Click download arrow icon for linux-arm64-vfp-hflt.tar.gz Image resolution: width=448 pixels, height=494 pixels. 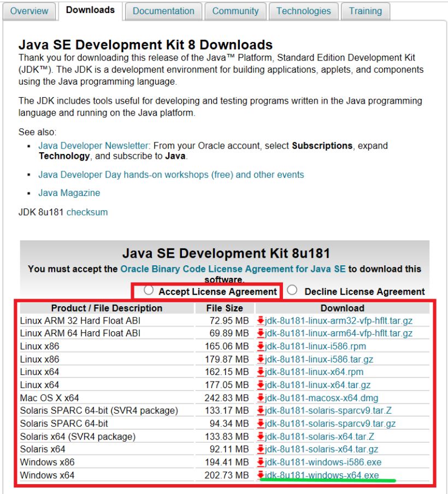tap(261, 334)
